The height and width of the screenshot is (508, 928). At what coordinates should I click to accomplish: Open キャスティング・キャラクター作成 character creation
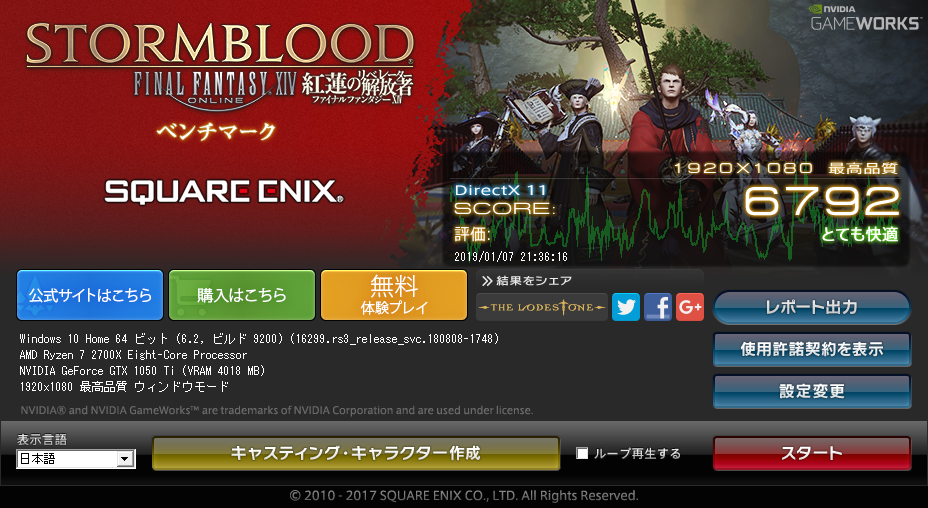[x=356, y=454]
